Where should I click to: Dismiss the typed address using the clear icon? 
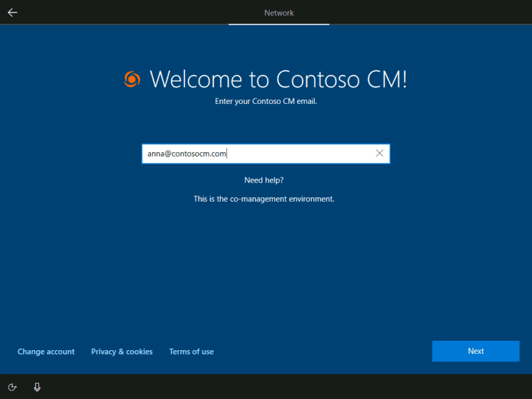pyautogui.click(x=379, y=153)
